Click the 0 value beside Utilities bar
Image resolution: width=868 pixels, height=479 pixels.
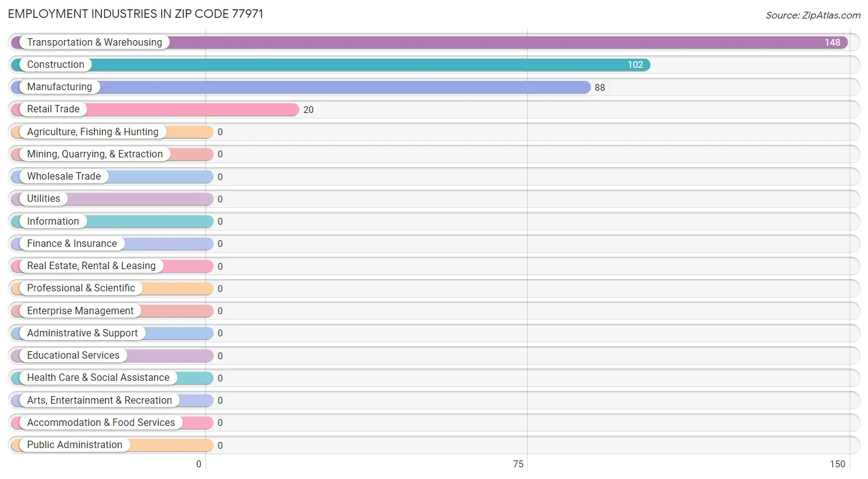220,199
